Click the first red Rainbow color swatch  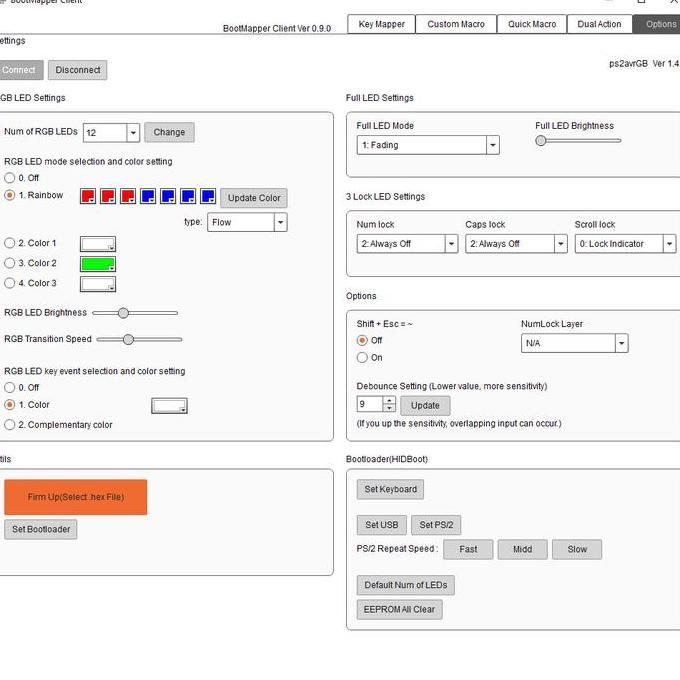coord(87,196)
